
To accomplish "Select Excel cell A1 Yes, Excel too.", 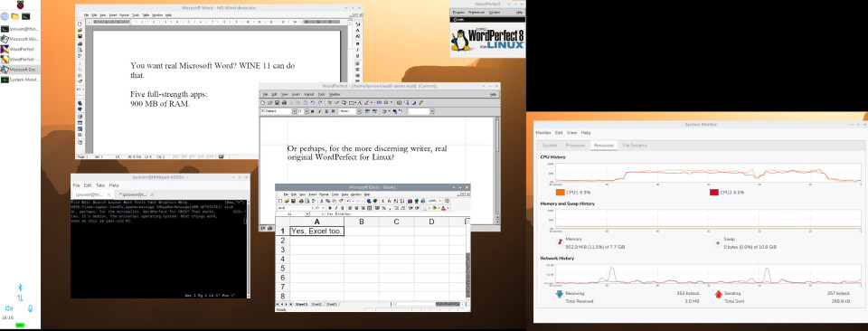I will point(316,231).
